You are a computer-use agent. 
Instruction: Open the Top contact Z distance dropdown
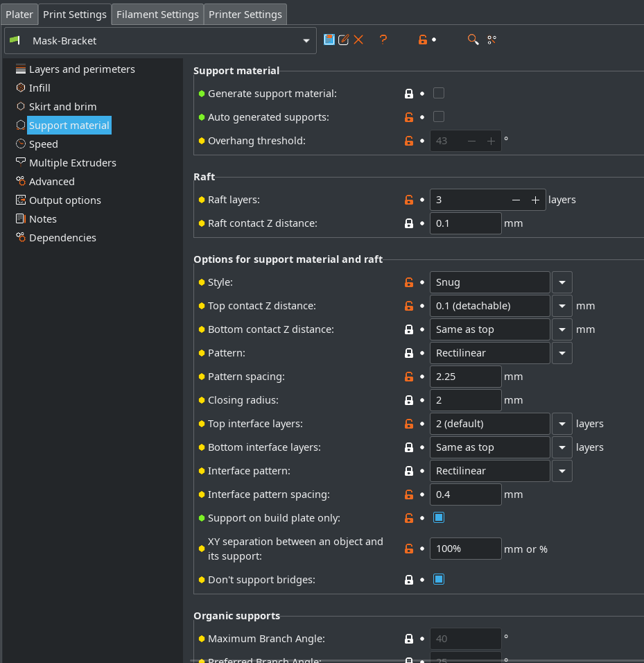click(562, 306)
